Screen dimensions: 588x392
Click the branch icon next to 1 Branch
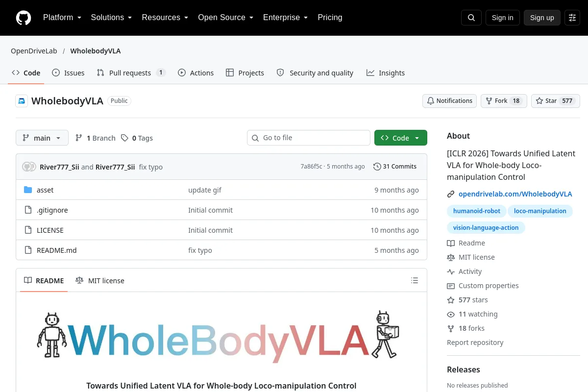coord(79,138)
